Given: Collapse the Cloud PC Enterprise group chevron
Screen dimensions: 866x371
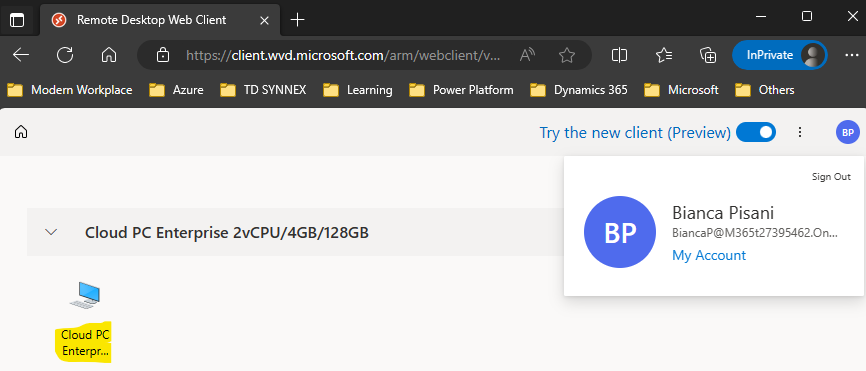Looking at the screenshot, I should 51,232.
